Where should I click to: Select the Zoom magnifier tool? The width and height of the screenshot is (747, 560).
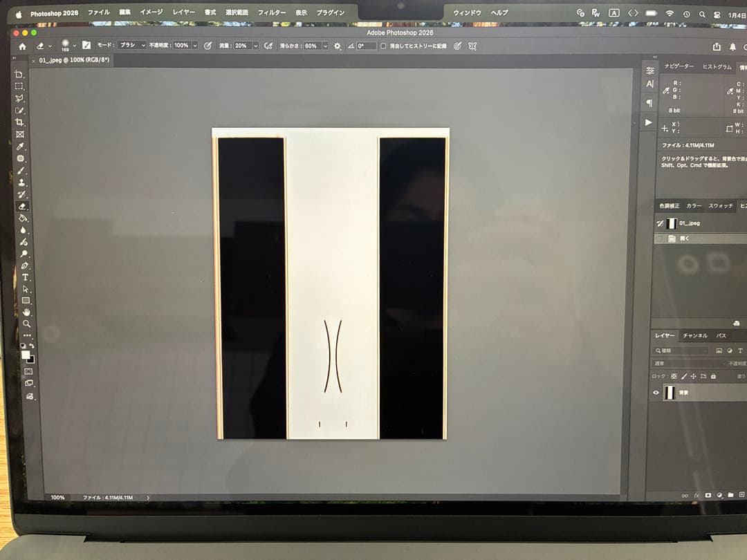pos(26,324)
